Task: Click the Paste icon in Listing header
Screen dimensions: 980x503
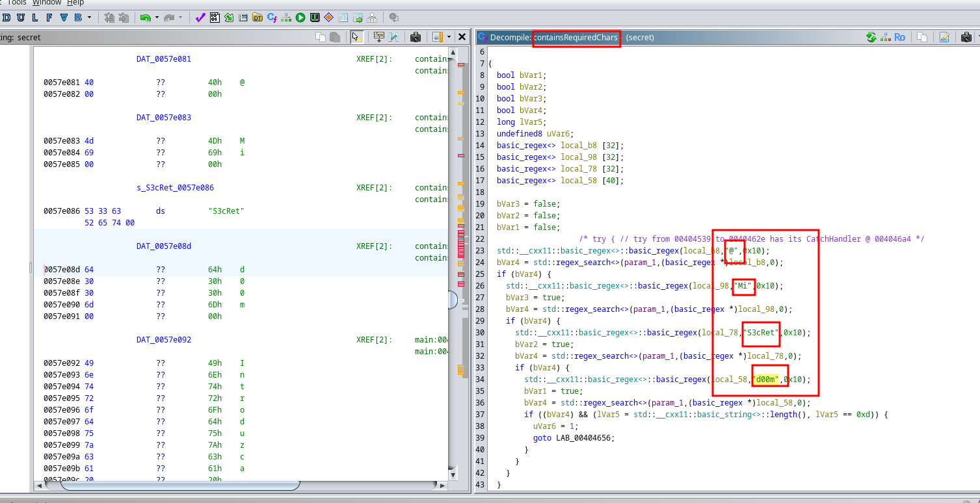Action: [x=335, y=37]
